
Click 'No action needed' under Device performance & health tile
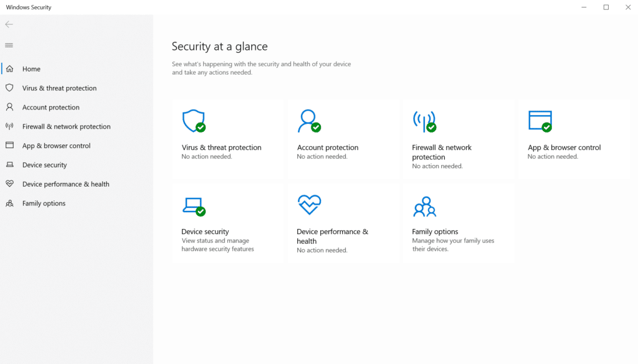pyautogui.click(x=322, y=250)
